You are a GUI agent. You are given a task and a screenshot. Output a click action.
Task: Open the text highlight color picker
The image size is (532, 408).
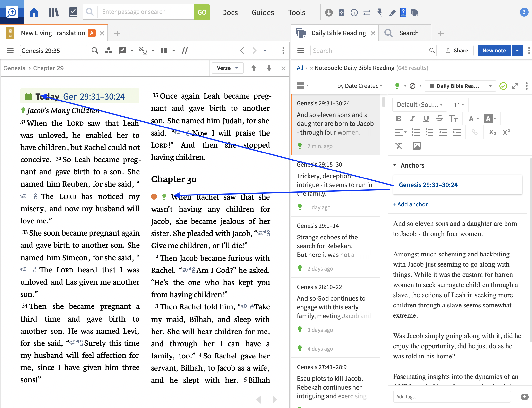click(x=490, y=119)
